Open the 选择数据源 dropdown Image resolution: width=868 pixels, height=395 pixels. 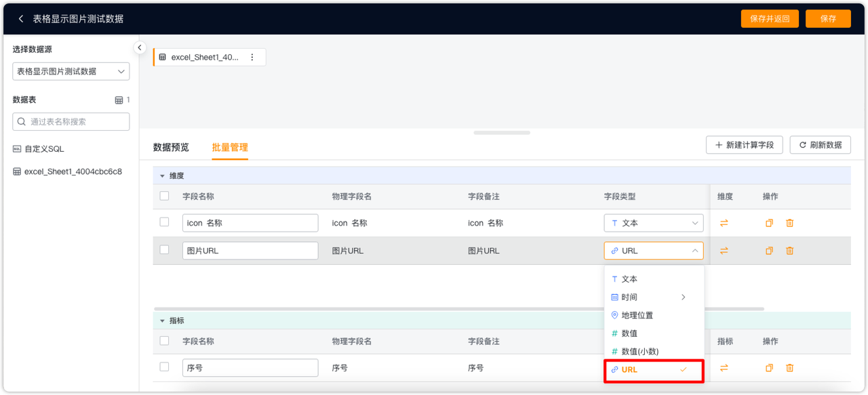(71, 71)
